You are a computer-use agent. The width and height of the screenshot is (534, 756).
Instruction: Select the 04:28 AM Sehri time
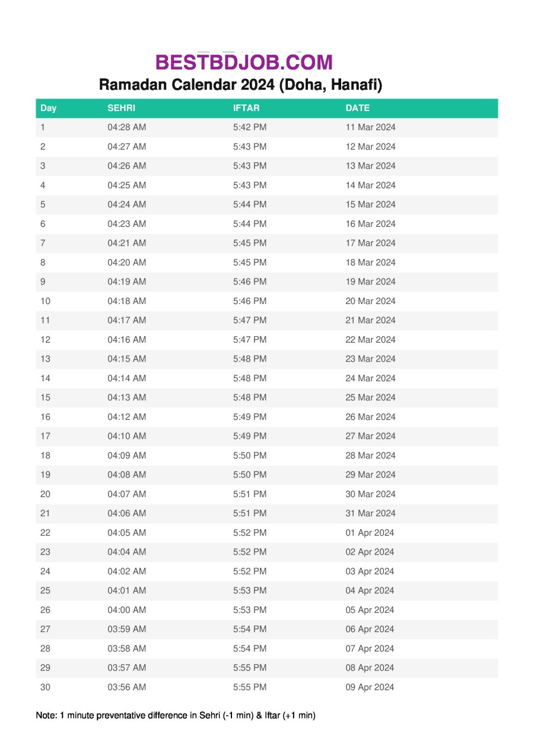126,127
